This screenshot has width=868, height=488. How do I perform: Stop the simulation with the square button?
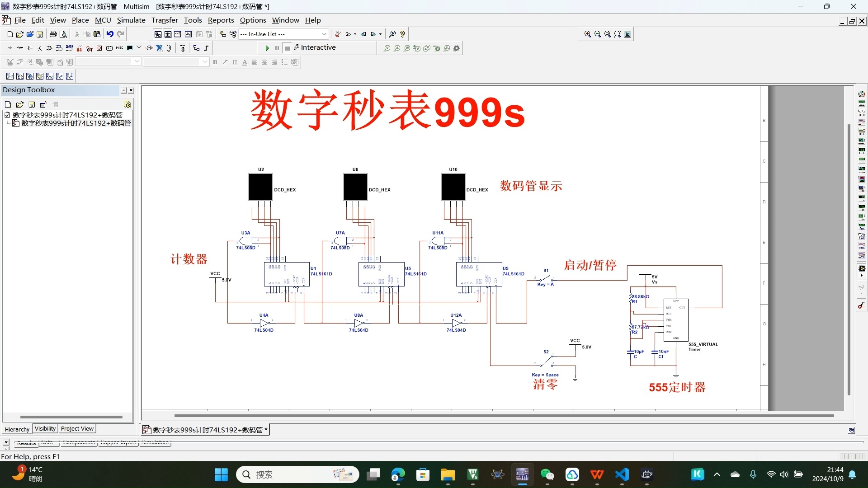[x=288, y=48]
